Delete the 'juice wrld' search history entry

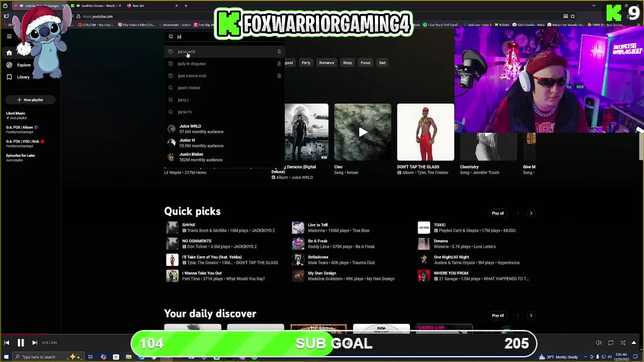[x=279, y=52]
